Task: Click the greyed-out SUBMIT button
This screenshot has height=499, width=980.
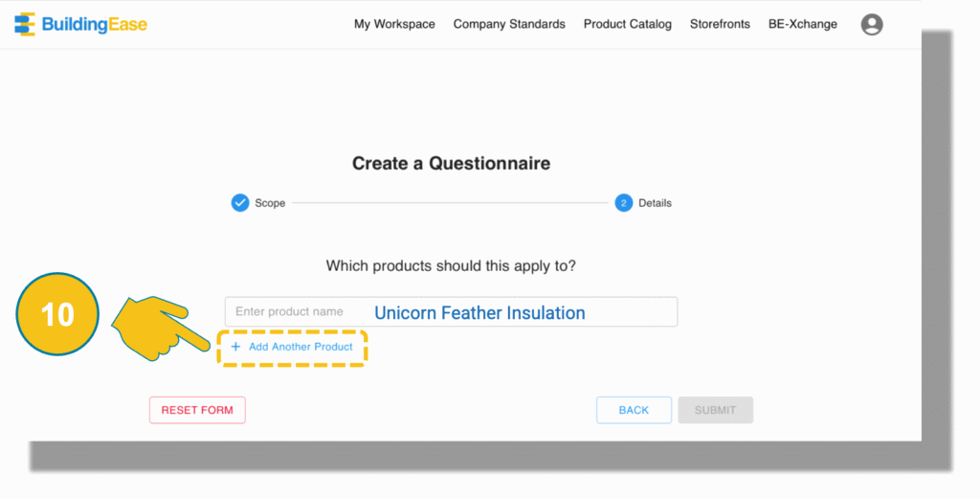Action: (x=716, y=410)
